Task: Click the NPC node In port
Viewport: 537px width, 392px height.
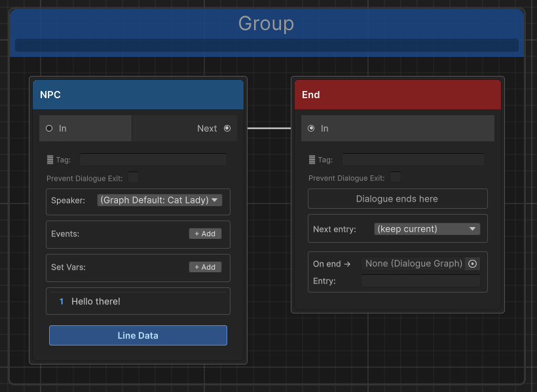Action: click(49, 128)
